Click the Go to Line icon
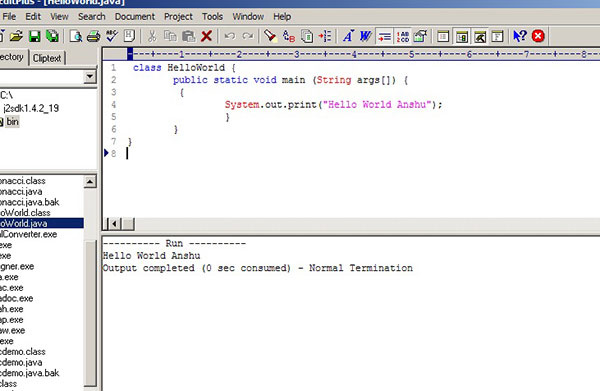The height and width of the screenshot is (391, 600). [x=325, y=36]
